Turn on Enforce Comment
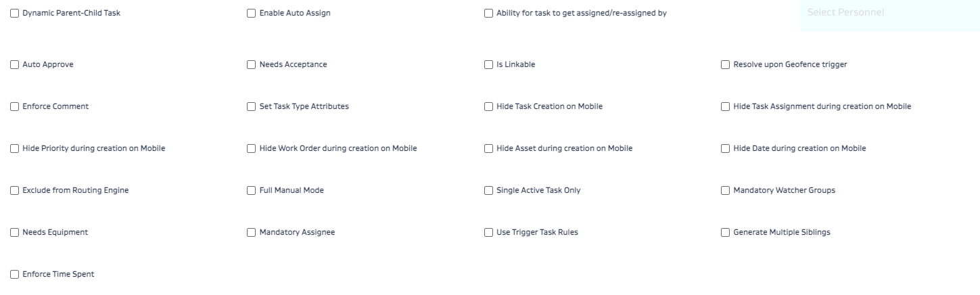Screen dimensions: 980x295 (15, 107)
